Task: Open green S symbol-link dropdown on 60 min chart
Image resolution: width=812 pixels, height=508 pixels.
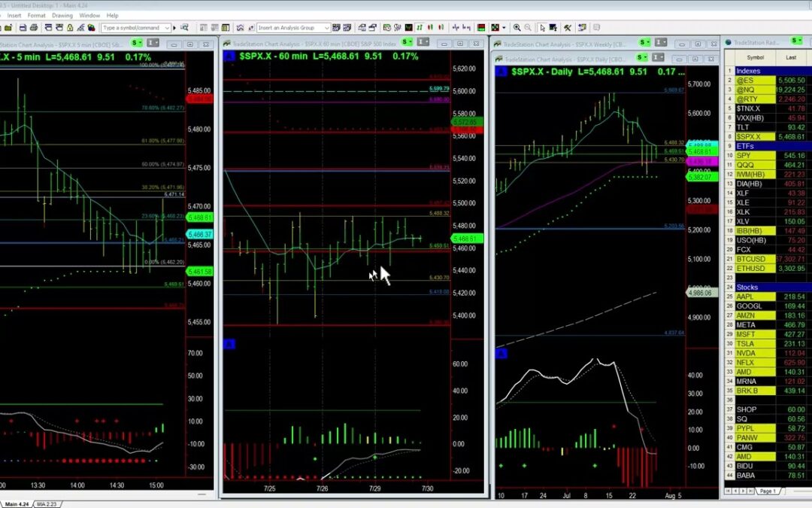Action: point(407,42)
